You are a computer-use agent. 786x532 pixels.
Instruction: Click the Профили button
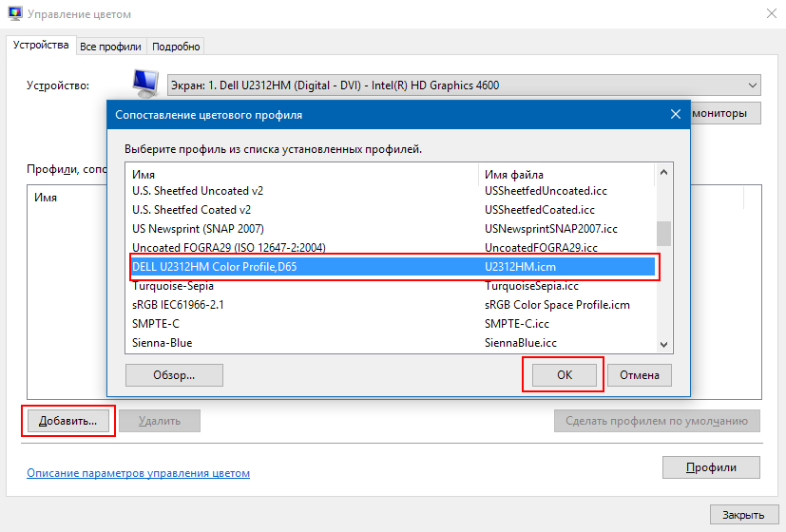(711, 467)
